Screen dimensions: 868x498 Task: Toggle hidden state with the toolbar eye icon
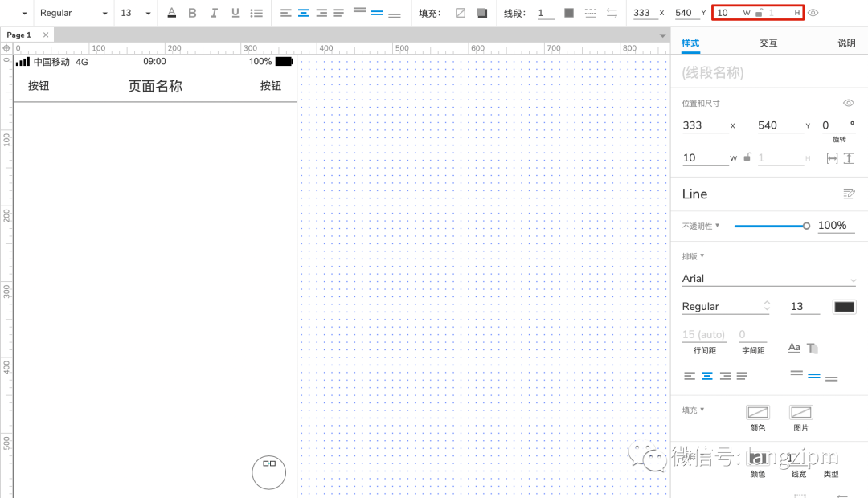(813, 13)
